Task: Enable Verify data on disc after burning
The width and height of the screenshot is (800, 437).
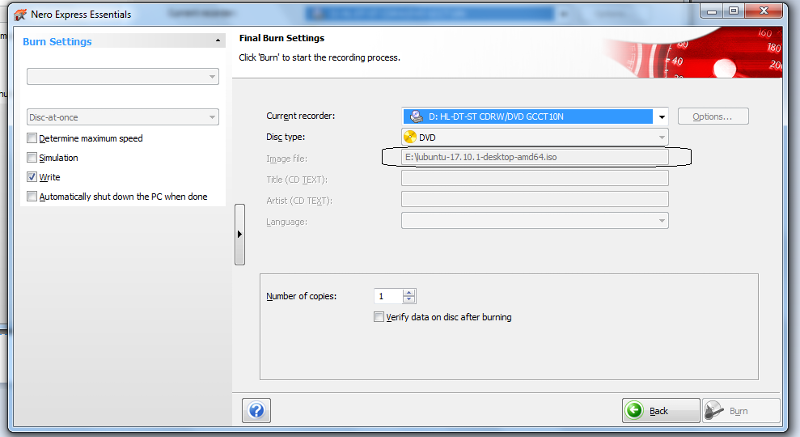Action: [379, 317]
